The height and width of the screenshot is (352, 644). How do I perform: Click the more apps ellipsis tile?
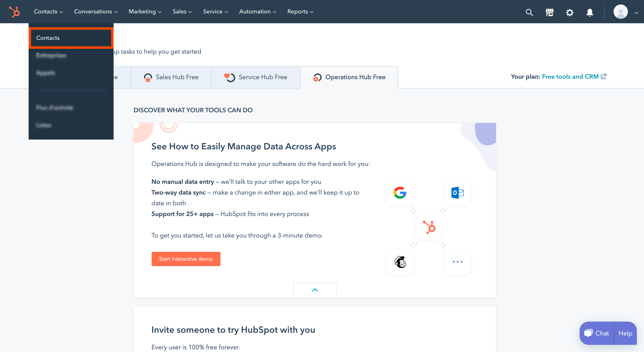[458, 261]
